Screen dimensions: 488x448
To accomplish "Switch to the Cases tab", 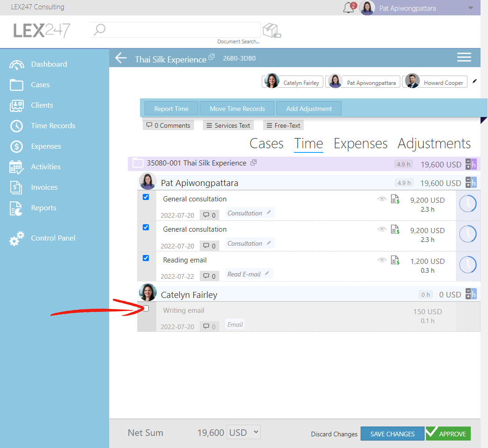I will [x=266, y=143].
